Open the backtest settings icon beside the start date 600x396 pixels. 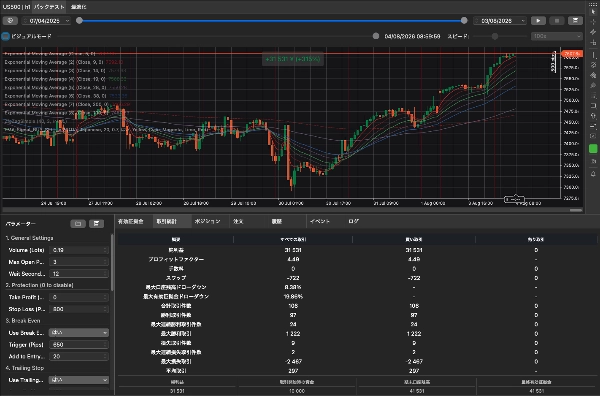pos(10,21)
